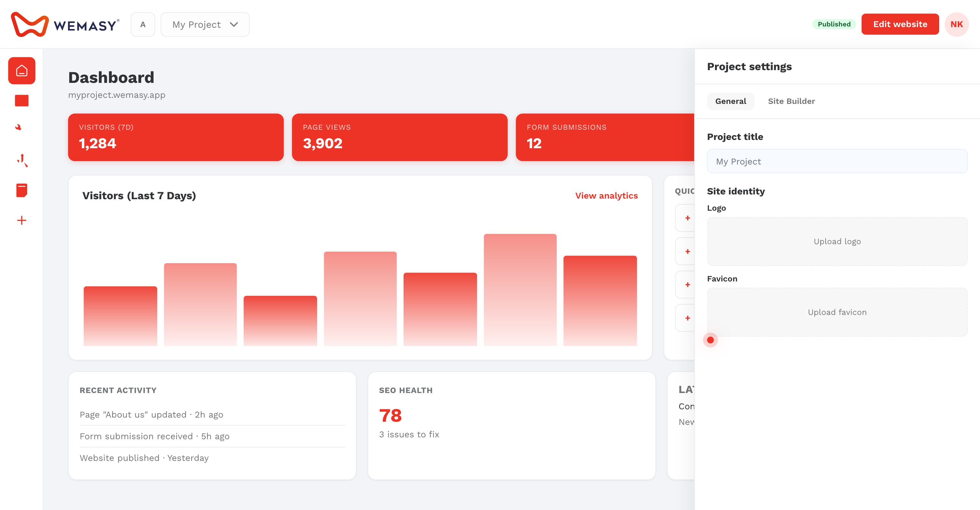Click the '3 issues to fix' text
The image size is (980, 510).
409,434
